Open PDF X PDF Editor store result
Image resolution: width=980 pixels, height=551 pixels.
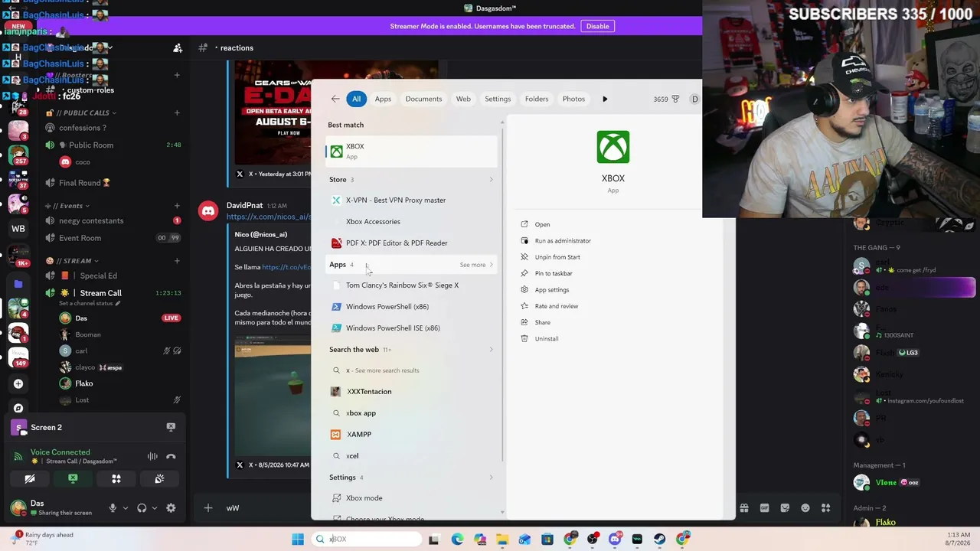pyautogui.click(x=412, y=243)
